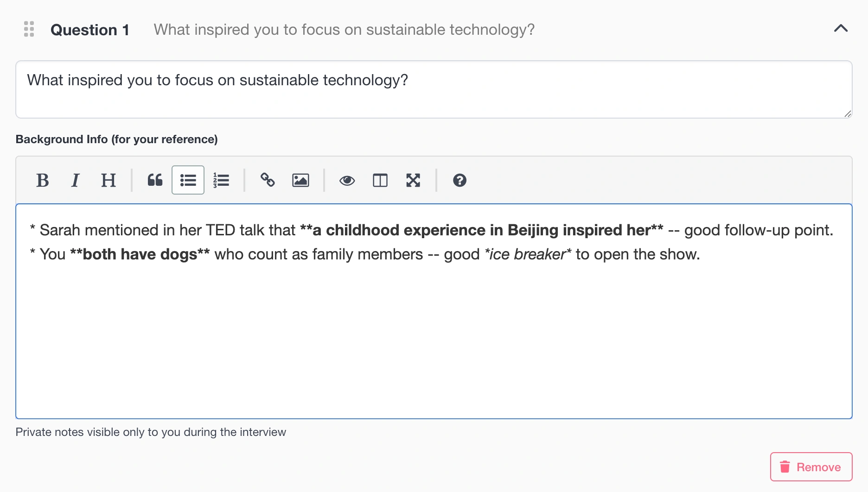Click the collapsed question summary text
868x492 pixels.
pos(344,30)
